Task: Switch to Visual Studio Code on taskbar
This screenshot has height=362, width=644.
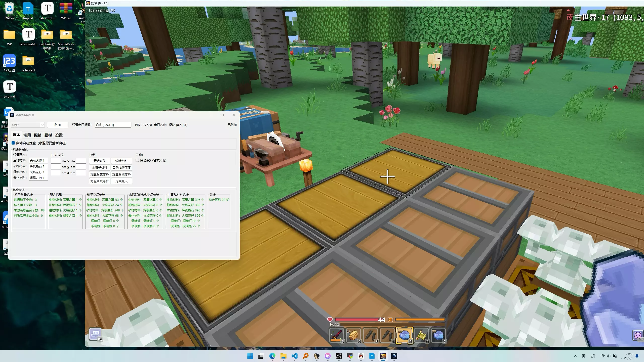Action: 294,356
